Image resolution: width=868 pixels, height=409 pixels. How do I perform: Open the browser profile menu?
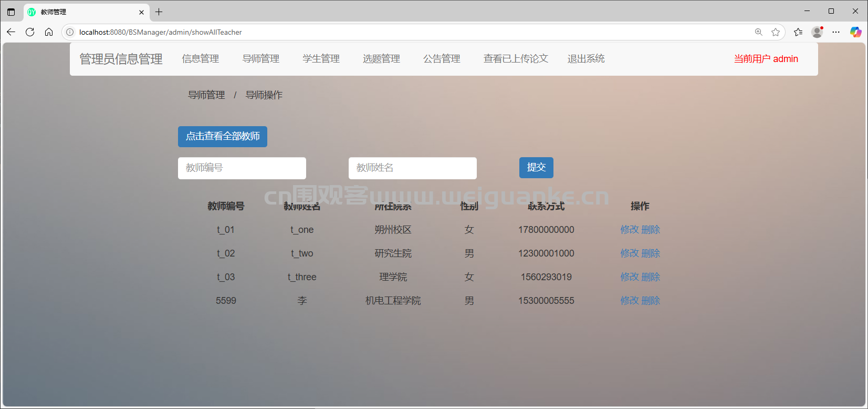[x=817, y=32]
